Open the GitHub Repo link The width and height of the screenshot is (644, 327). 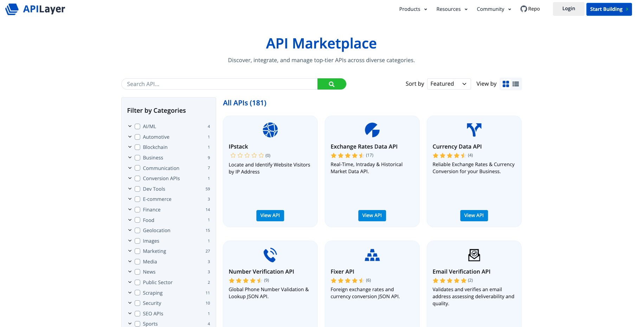pos(530,9)
